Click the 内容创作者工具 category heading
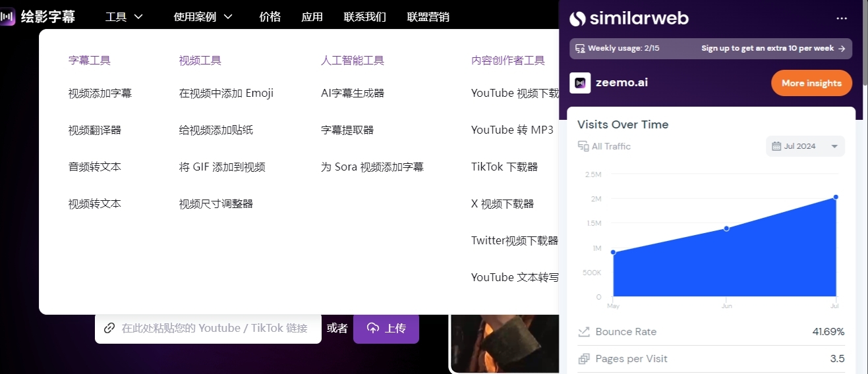The width and height of the screenshot is (868, 374). pyautogui.click(x=508, y=61)
